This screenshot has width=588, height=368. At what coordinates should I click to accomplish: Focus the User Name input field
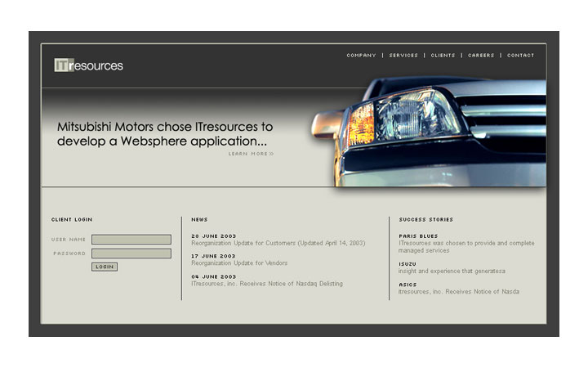point(131,240)
